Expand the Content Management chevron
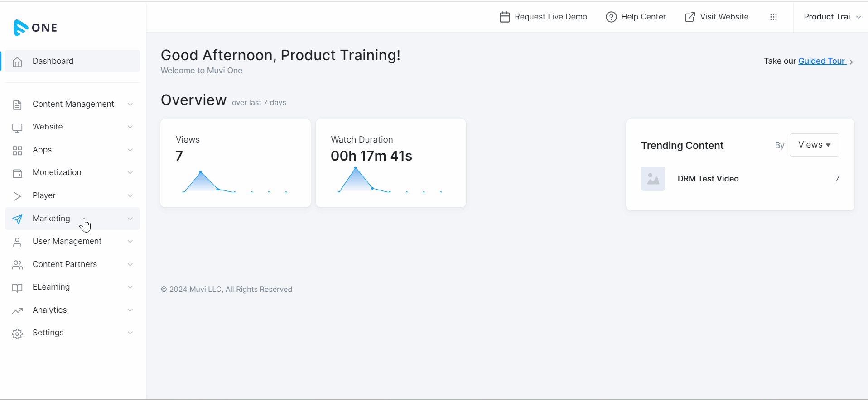Screen dimensions: 868x400 130,105
